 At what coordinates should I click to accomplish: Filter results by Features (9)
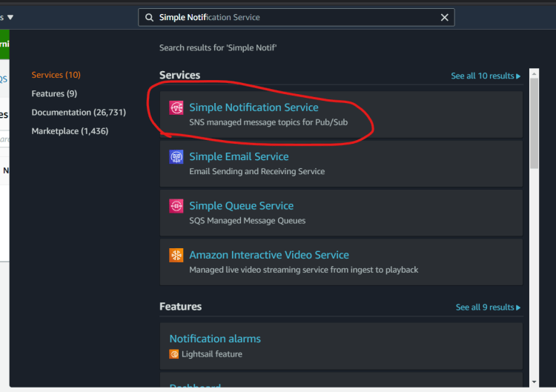coord(54,93)
